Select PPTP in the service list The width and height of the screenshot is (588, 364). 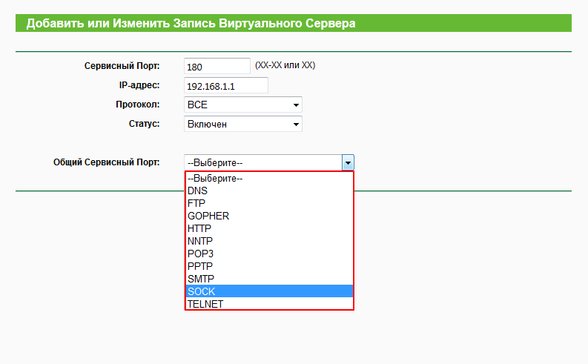coord(269,266)
